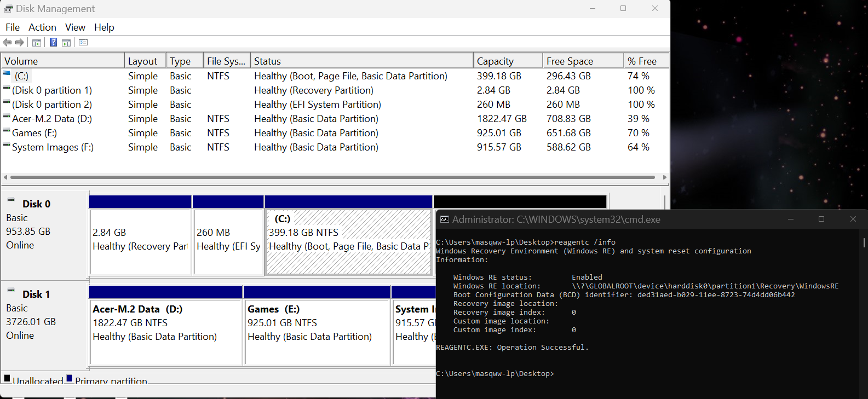
Task: Click the volume list horizontal scrollbar thumb
Action: point(333,177)
